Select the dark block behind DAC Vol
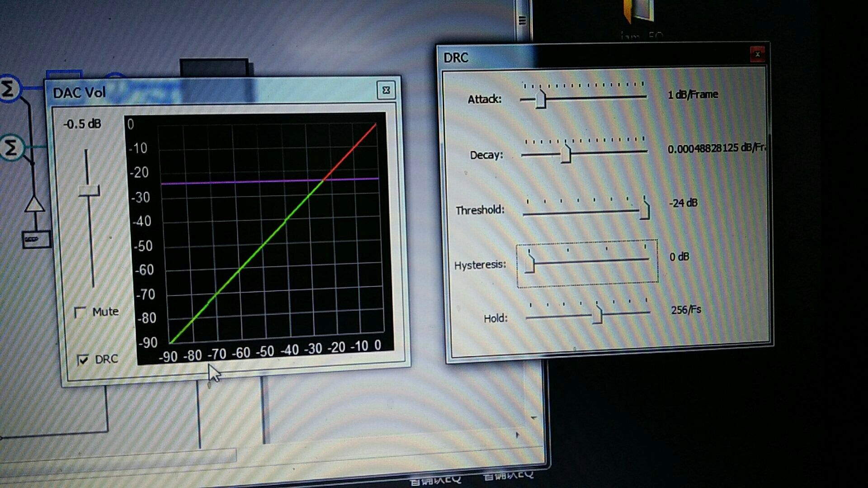The height and width of the screenshot is (488, 868). (214, 68)
